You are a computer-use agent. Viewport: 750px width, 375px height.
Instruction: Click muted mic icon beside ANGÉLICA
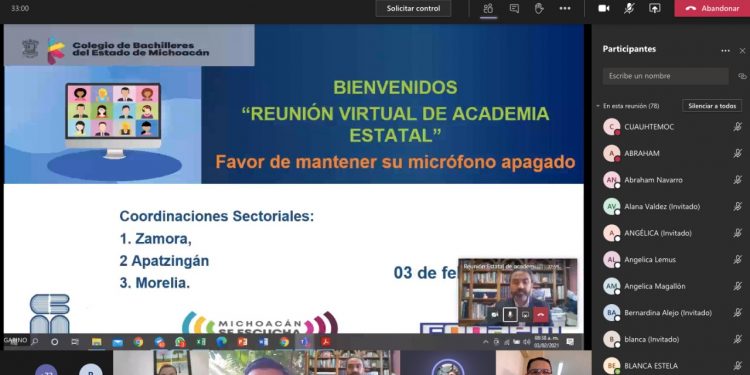738,233
